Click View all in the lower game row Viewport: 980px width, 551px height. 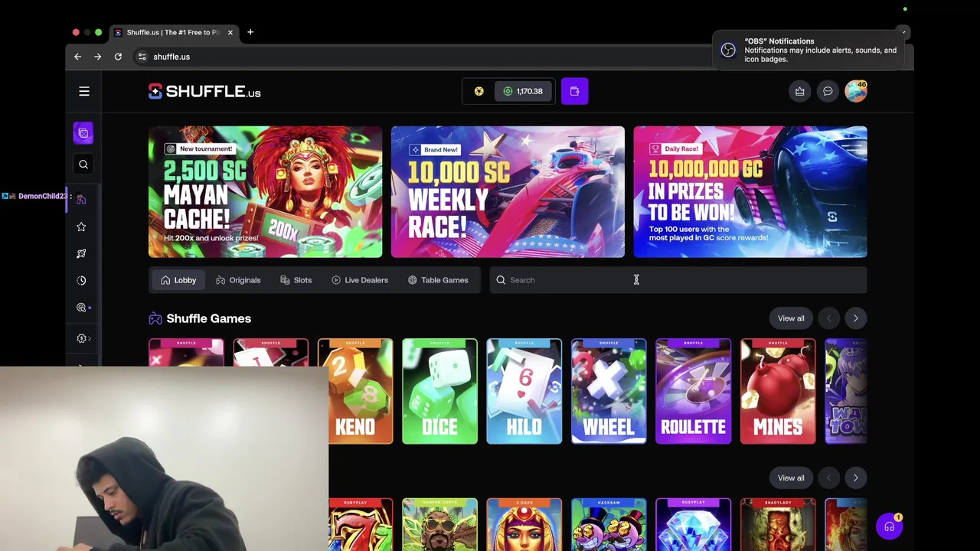(791, 478)
